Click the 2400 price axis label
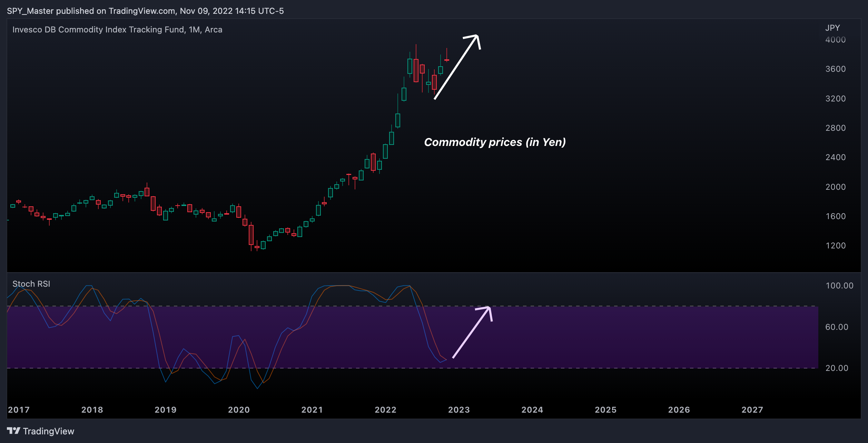 click(836, 157)
